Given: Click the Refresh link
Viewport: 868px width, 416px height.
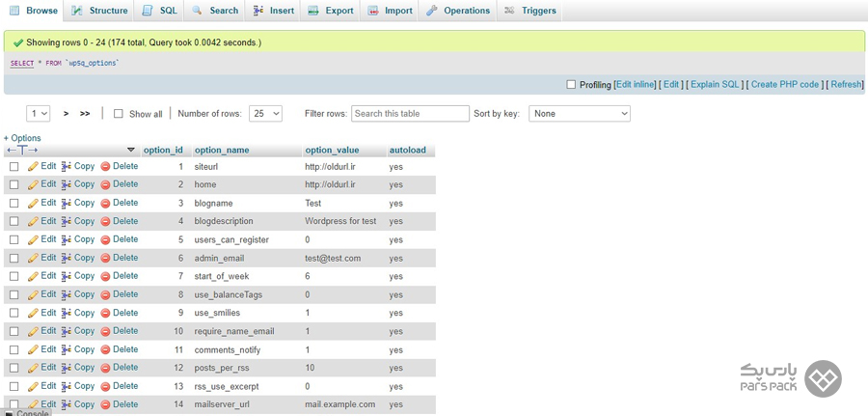Looking at the screenshot, I should click(846, 85).
